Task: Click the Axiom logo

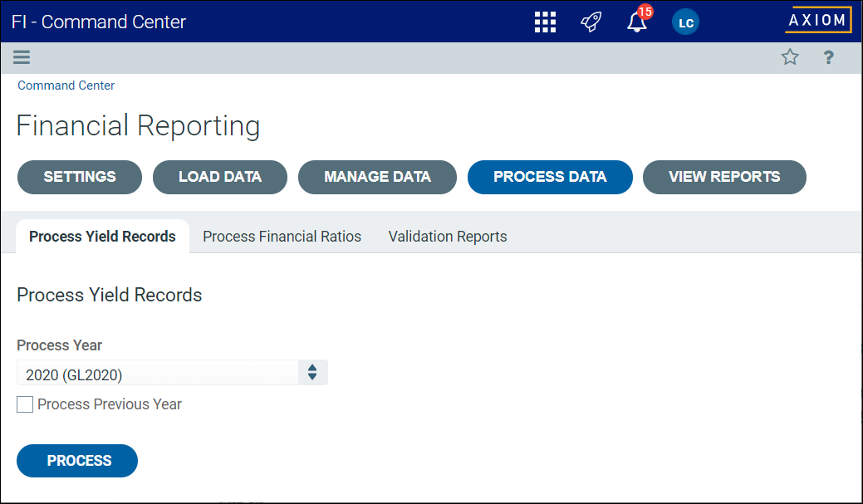Action: (x=818, y=21)
